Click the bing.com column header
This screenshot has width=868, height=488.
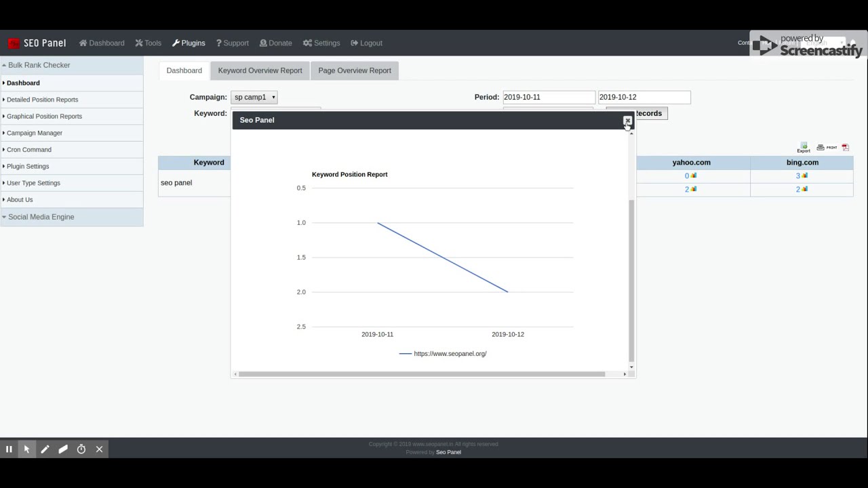[x=802, y=163]
